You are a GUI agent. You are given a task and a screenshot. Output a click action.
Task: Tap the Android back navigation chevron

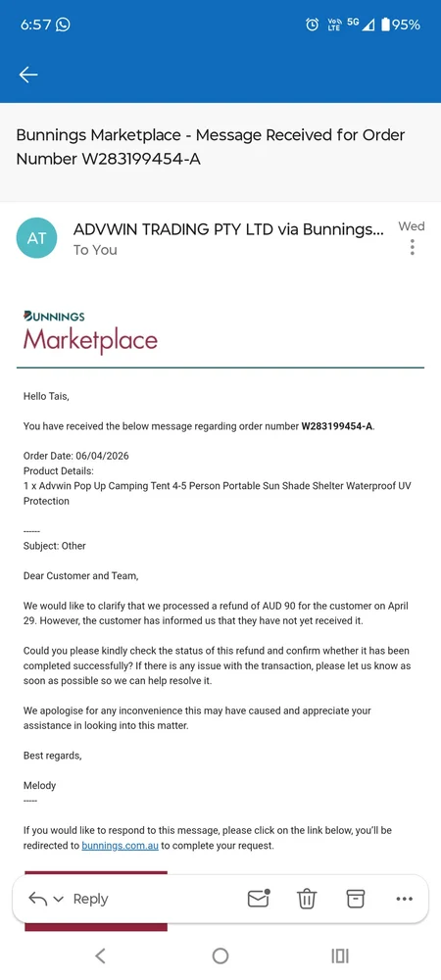[x=100, y=955]
